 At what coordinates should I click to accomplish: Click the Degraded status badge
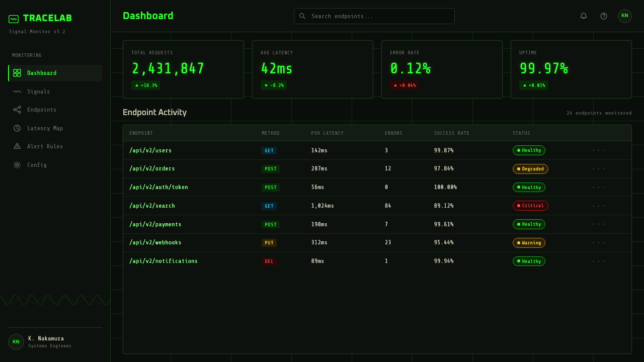(x=530, y=169)
